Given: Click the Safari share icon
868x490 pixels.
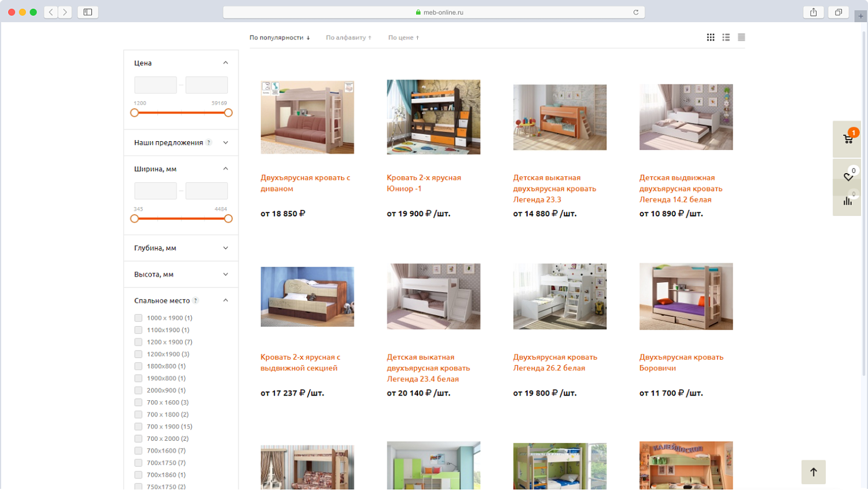Looking at the screenshot, I should [813, 12].
